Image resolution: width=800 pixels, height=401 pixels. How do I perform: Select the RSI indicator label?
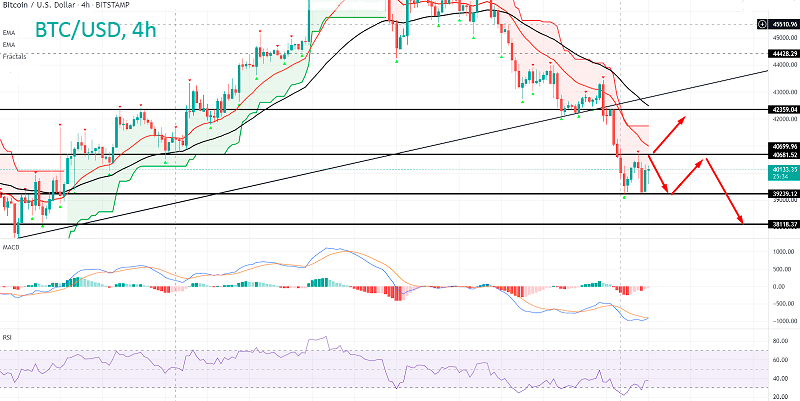click(x=7, y=337)
